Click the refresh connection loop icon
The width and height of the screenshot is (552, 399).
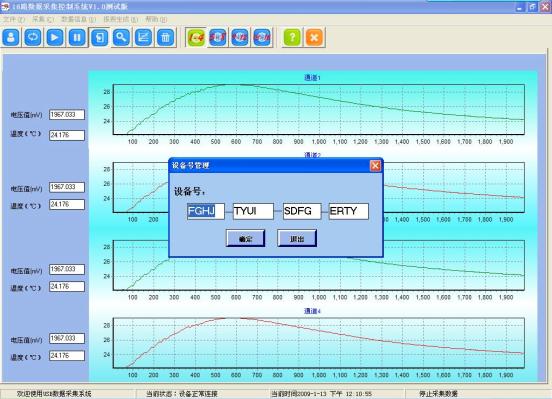click(x=33, y=37)
